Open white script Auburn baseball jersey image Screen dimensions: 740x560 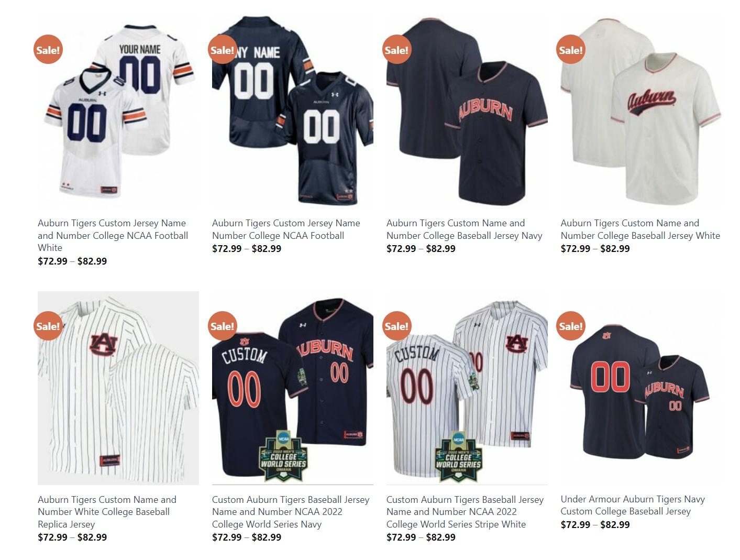(x=641, y=112)
